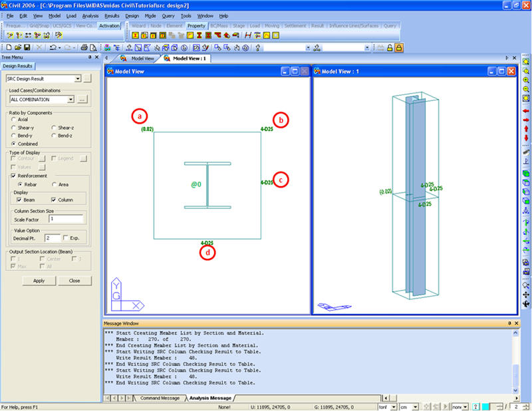532x411 pixels.
Task: Enable the Exp. value option checkbox
Action: tap(65, 237)
